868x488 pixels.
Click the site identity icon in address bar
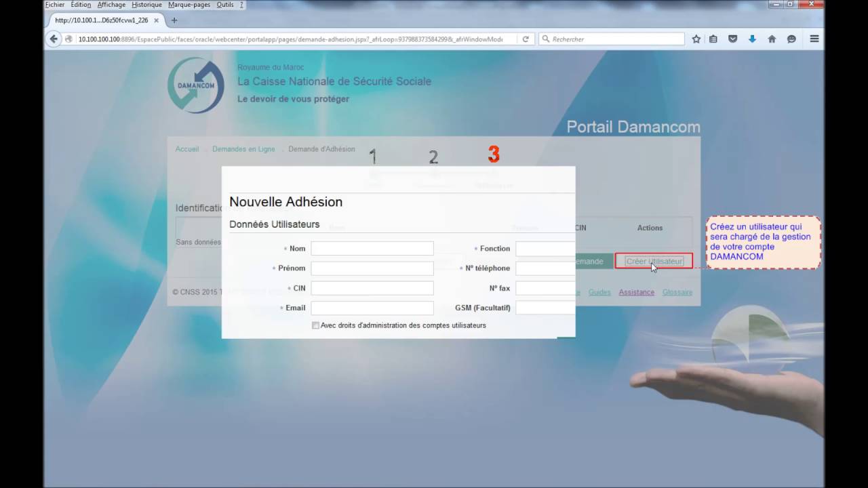tap(68, 39)
